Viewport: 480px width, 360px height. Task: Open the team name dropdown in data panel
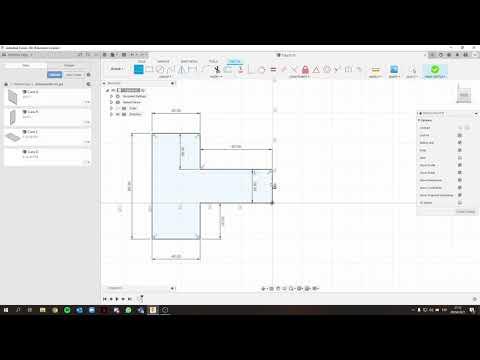click(19, 54)
